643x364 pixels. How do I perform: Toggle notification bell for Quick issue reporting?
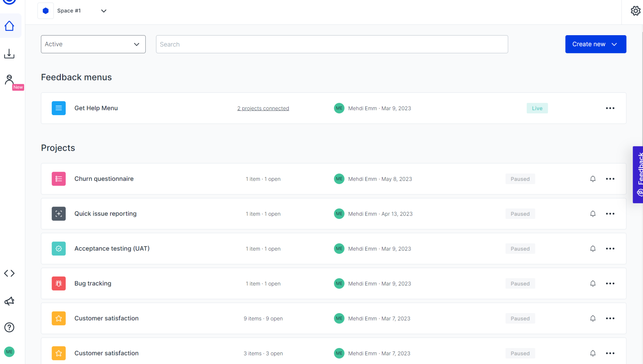593,214
